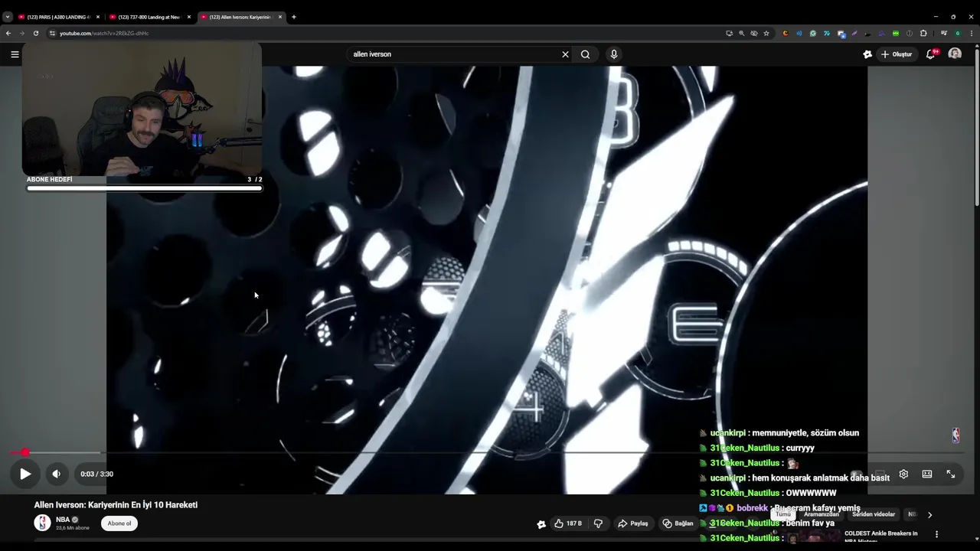Close the 737-800 Landing tab
Screen dimensions: 980x551
point(189,17)
